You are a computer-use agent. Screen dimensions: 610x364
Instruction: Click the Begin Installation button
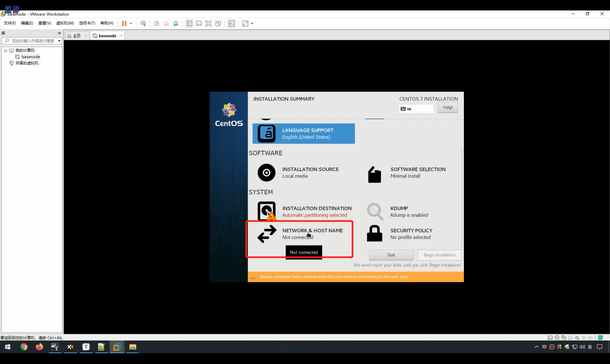(440, 255)
